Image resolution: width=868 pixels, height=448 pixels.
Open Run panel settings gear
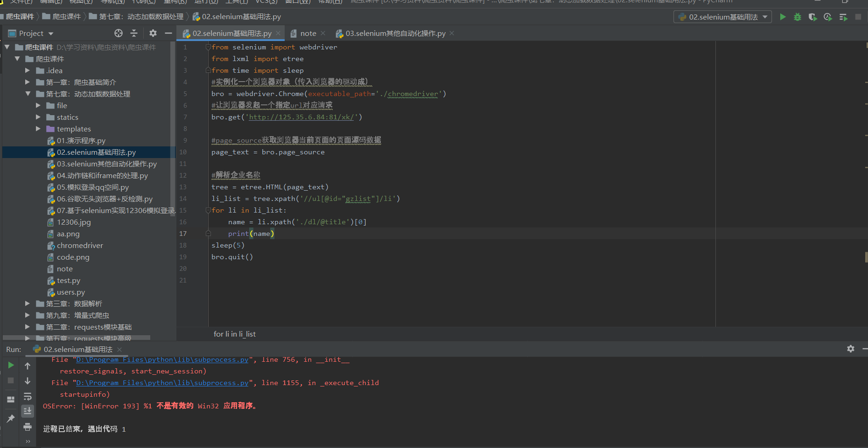[851, 349]
